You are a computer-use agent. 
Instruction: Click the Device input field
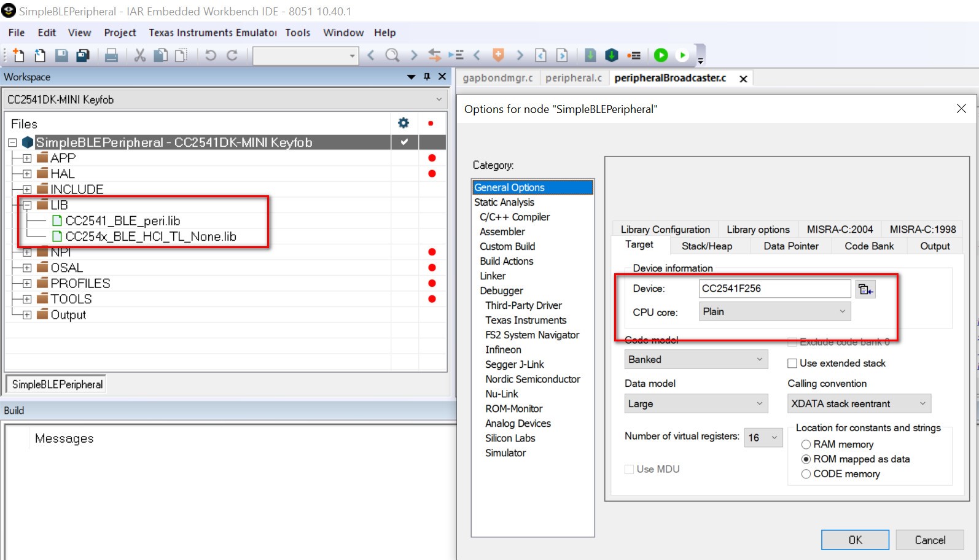pyautogui.click(x=775, y=289)
